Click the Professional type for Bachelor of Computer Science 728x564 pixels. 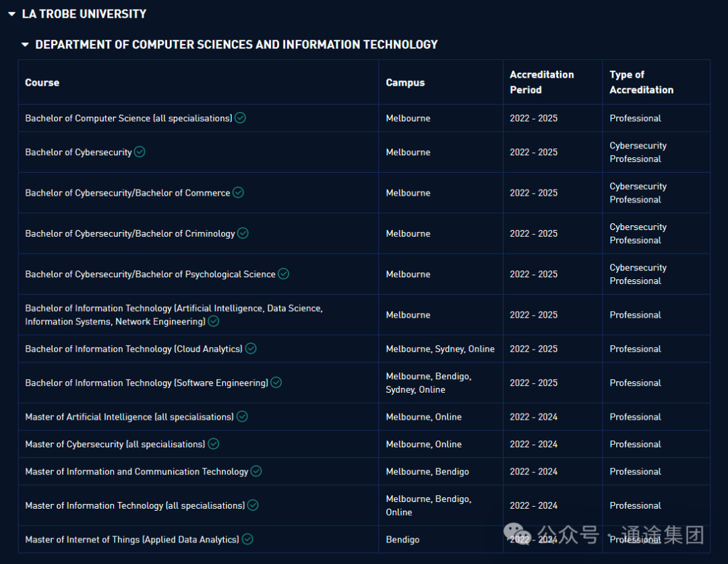635,119
